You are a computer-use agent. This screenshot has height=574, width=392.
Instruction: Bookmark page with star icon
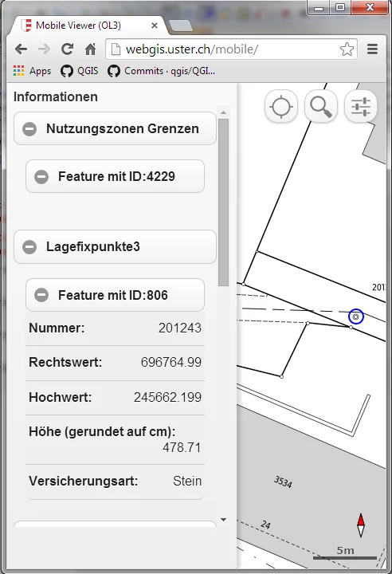click(x=347, y=49)
